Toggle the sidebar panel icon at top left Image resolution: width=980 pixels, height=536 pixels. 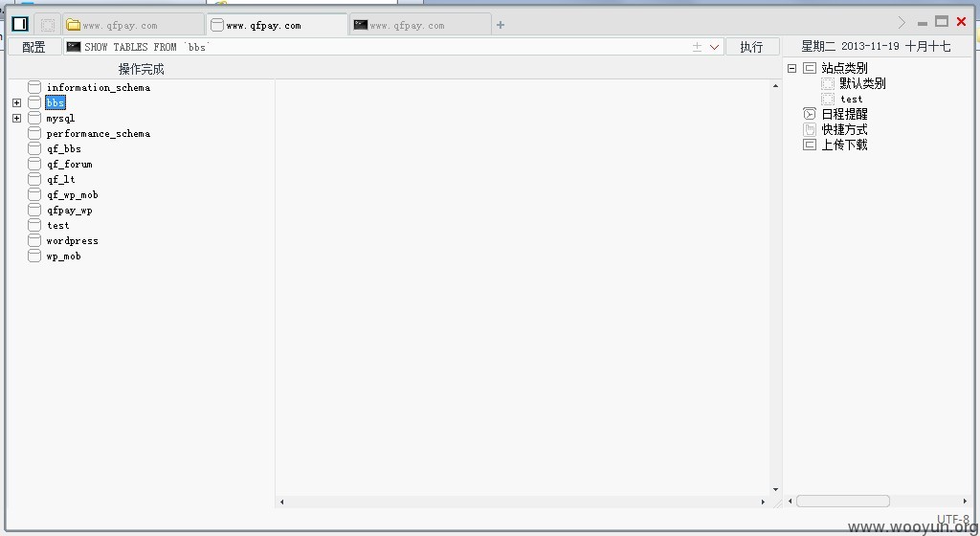[20, 24]
